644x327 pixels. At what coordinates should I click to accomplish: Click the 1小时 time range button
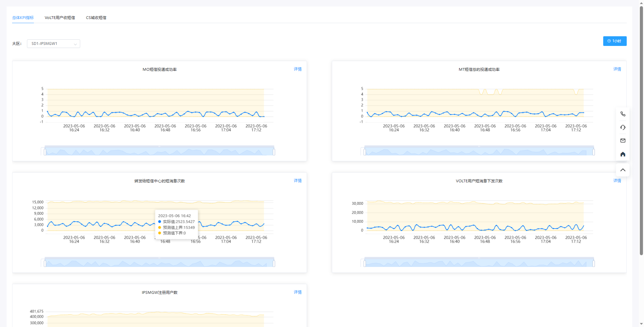click(615, 41)
